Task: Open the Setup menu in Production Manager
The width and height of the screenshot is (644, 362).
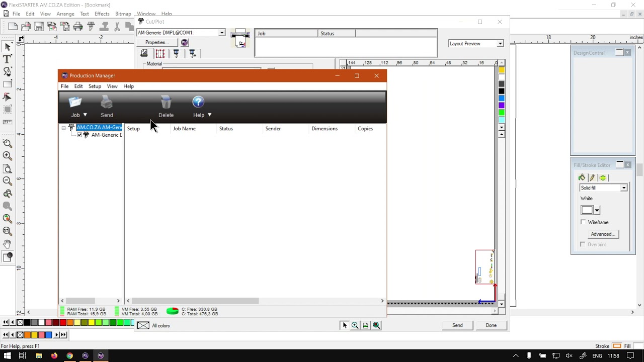Action: 95,86
